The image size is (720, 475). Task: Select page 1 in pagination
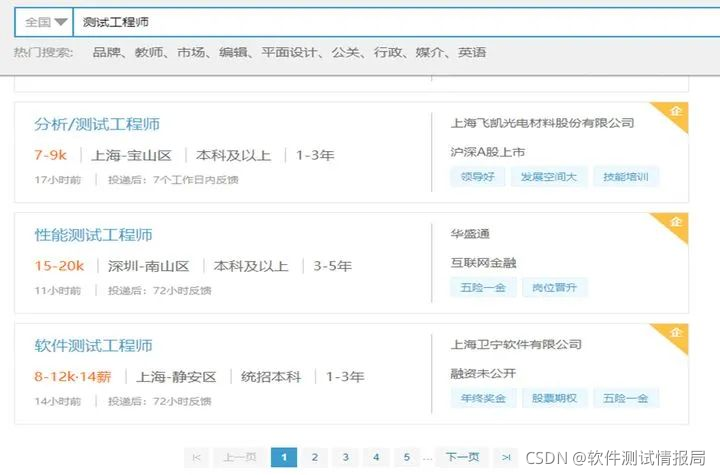284,458
